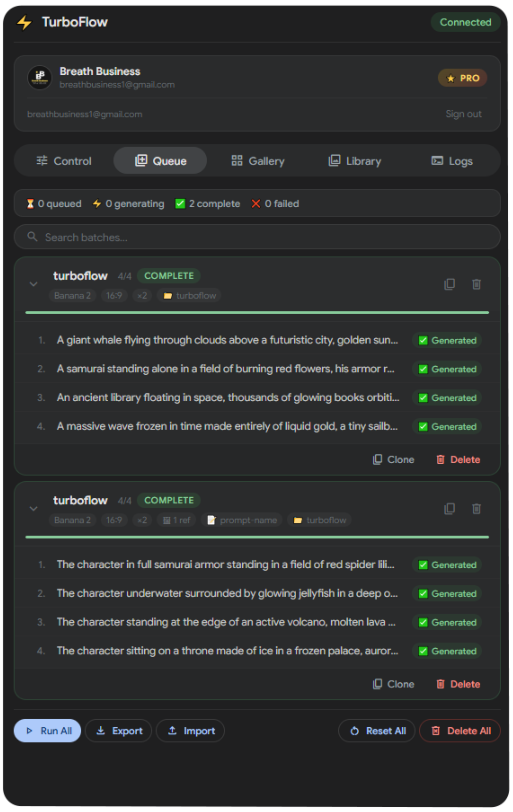Image resolution: width=513 pixels, height=812 pixels.
Task: Click the 0 queued hourglass status
Action: (x=54, y=204)
